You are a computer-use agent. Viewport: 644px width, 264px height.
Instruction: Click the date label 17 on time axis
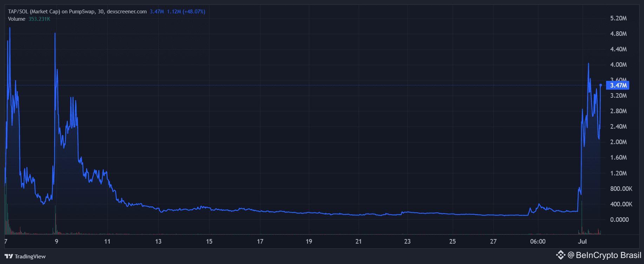260,242
